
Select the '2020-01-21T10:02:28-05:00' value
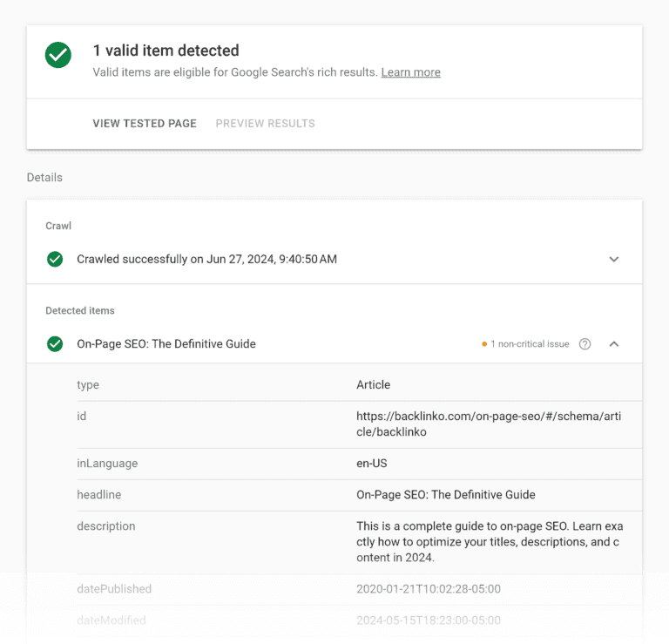pos(429,589)
